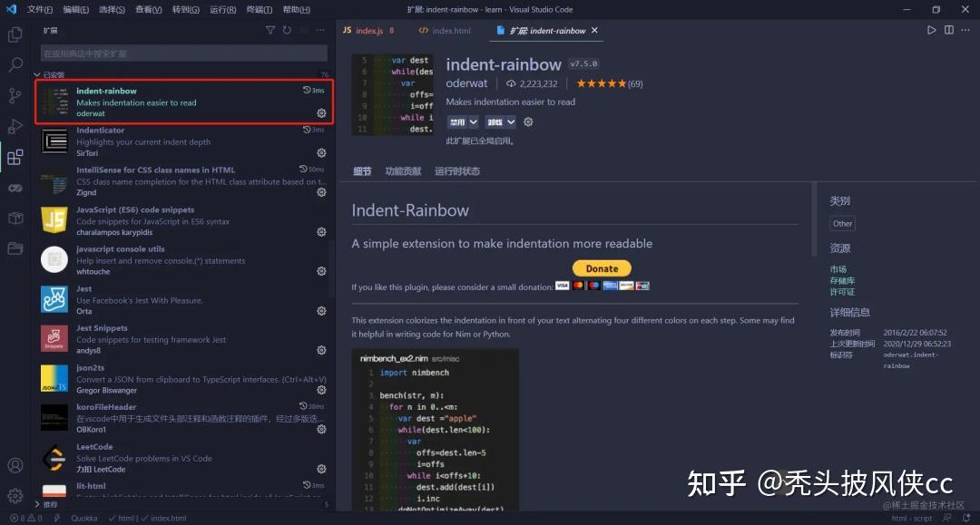Select the LeetCode extension in list
The width and height of the screenshot is (980, 525).
pos(183,458)
